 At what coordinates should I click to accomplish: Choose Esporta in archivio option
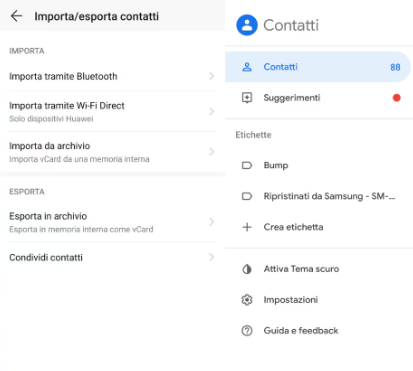pos(112,222)
